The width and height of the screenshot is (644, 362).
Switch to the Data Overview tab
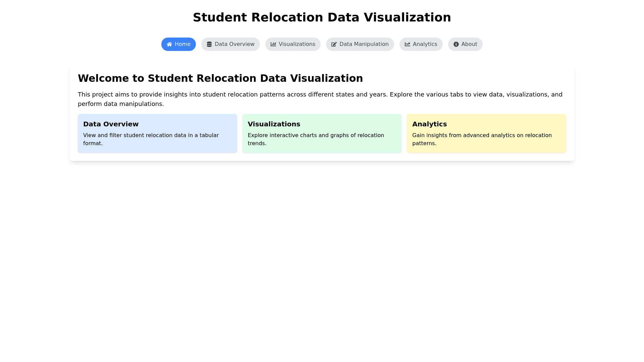tap(234, 44)
